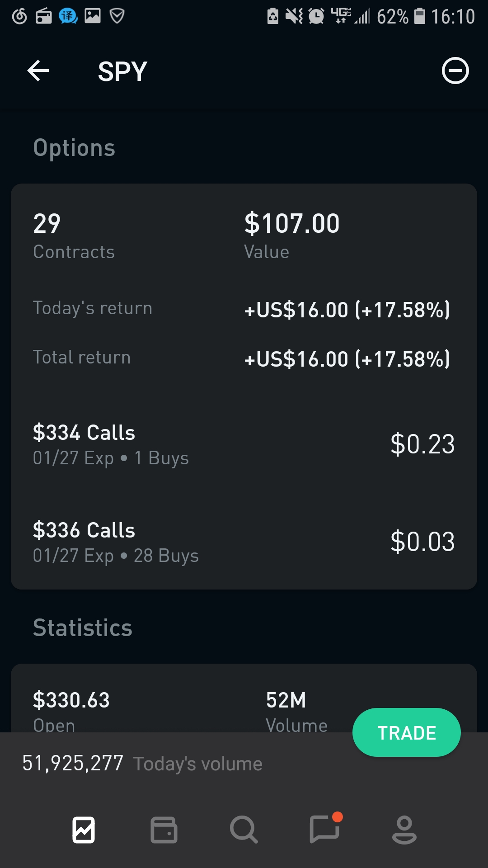
Task: Tap the $0.03 option price
Action: (x=422, y=542)
